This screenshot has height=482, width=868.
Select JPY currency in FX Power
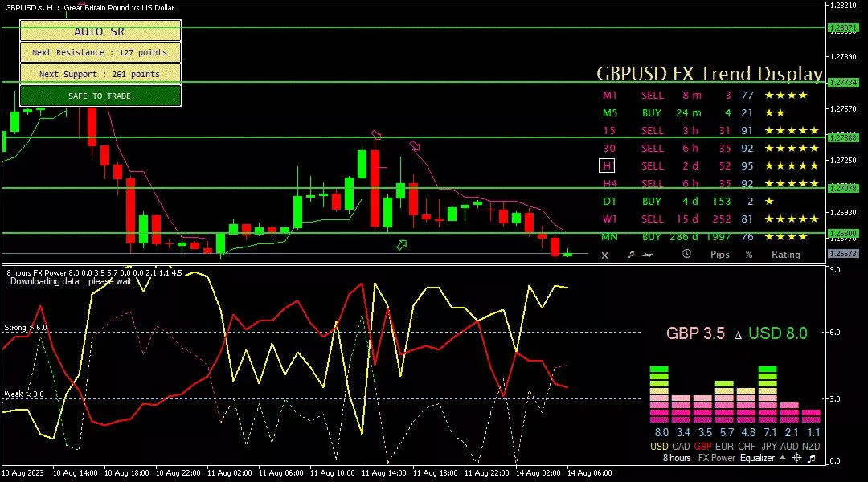[x=768, y=446]
